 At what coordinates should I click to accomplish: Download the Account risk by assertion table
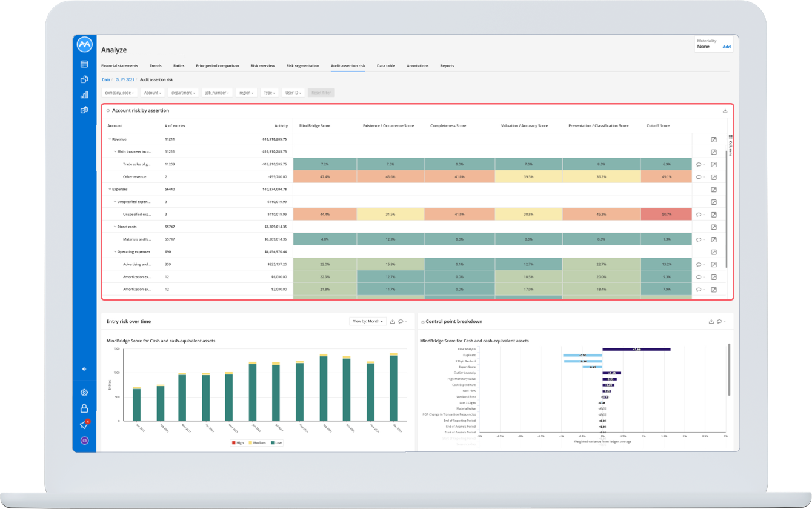pyautogui.click(x=725, y=111)
